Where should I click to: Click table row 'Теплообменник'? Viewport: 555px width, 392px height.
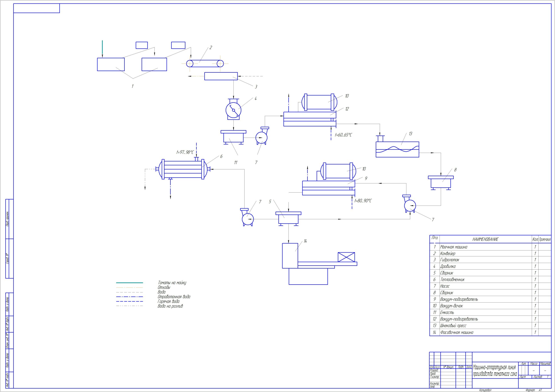click(x=490, y=279)
